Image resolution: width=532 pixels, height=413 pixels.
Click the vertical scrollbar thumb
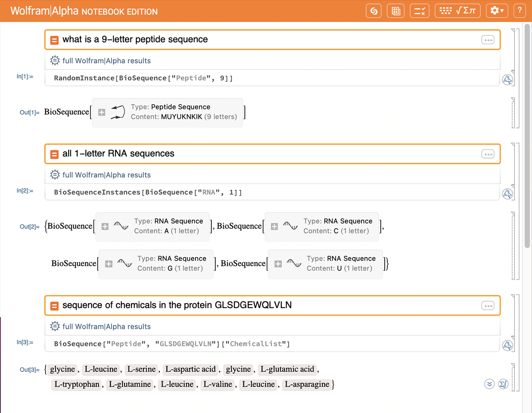(527, 136)
